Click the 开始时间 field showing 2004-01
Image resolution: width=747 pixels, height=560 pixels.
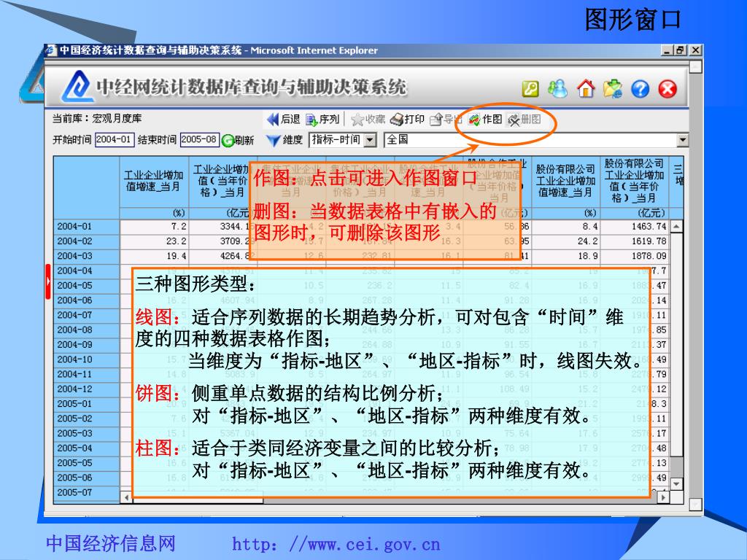[115, 139]
